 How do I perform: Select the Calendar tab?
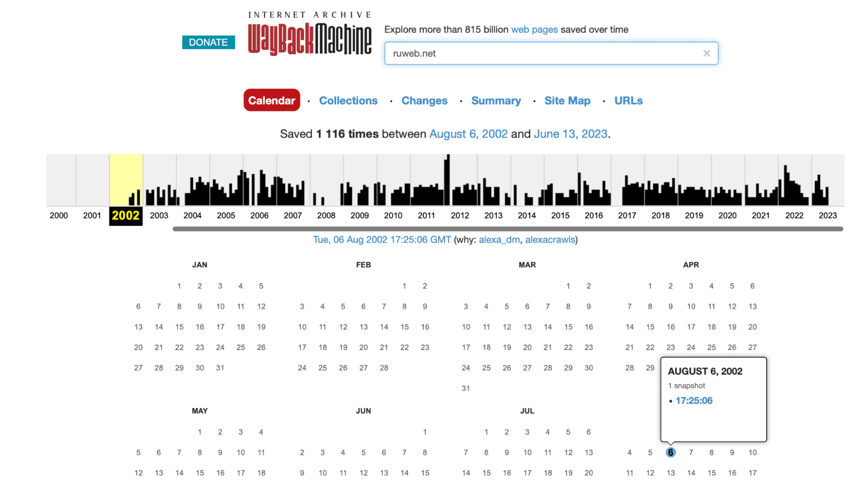click(272, 100)
